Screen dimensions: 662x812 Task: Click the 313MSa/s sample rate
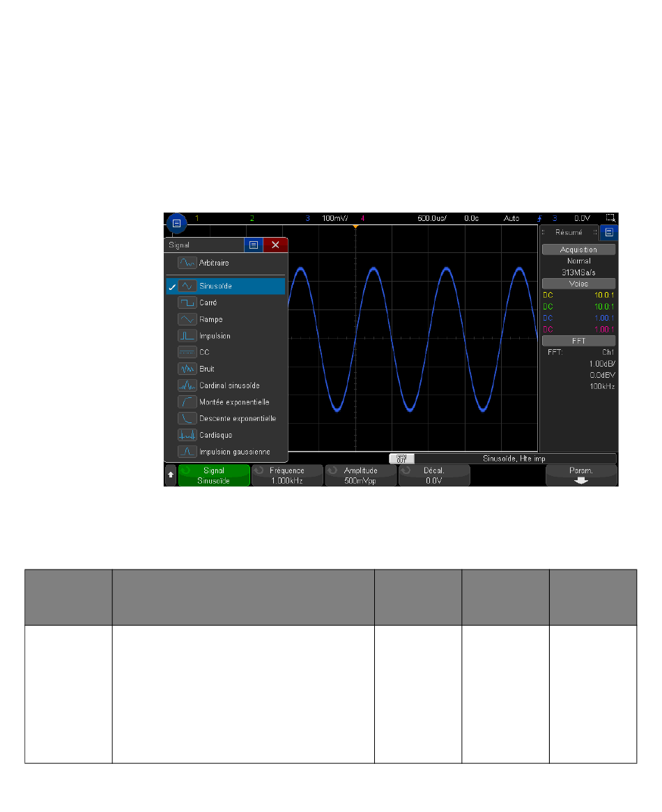[x=578, y=273]
